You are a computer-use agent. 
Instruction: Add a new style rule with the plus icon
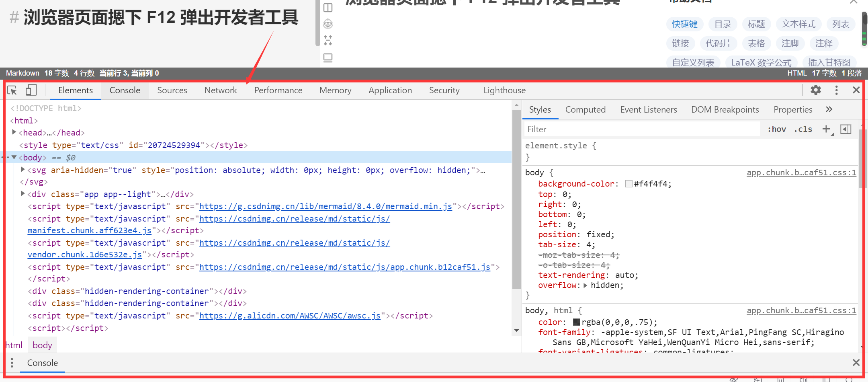pyautogui.click(x=826, y=129)
